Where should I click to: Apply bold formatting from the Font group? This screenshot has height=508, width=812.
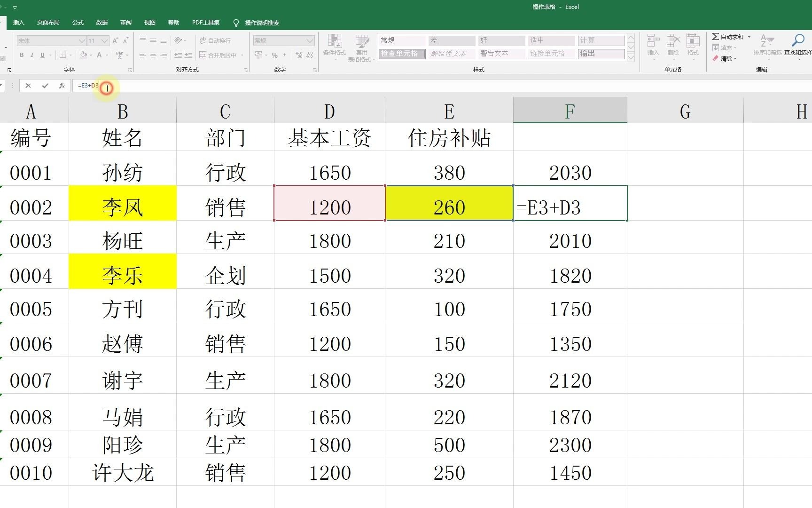[22, 55]
